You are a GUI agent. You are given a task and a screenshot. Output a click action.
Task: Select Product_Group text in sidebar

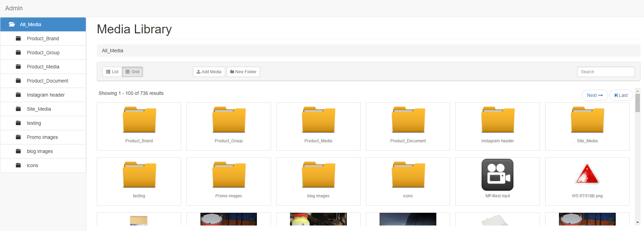pos(43,53)
